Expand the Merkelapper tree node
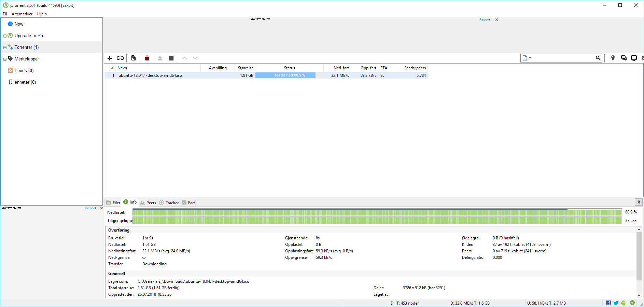 pos(5,59)
